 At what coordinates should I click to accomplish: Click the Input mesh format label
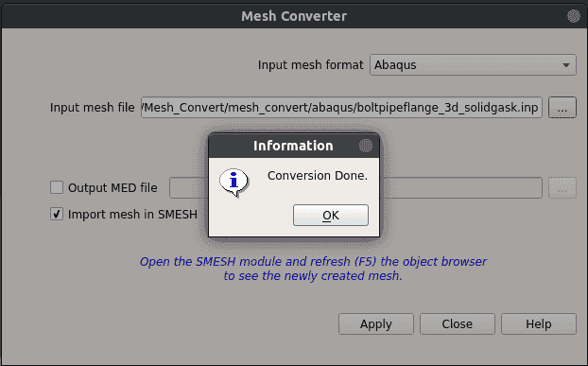(310, 65)
